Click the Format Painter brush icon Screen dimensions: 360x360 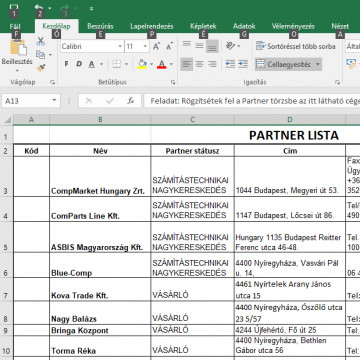41,68
